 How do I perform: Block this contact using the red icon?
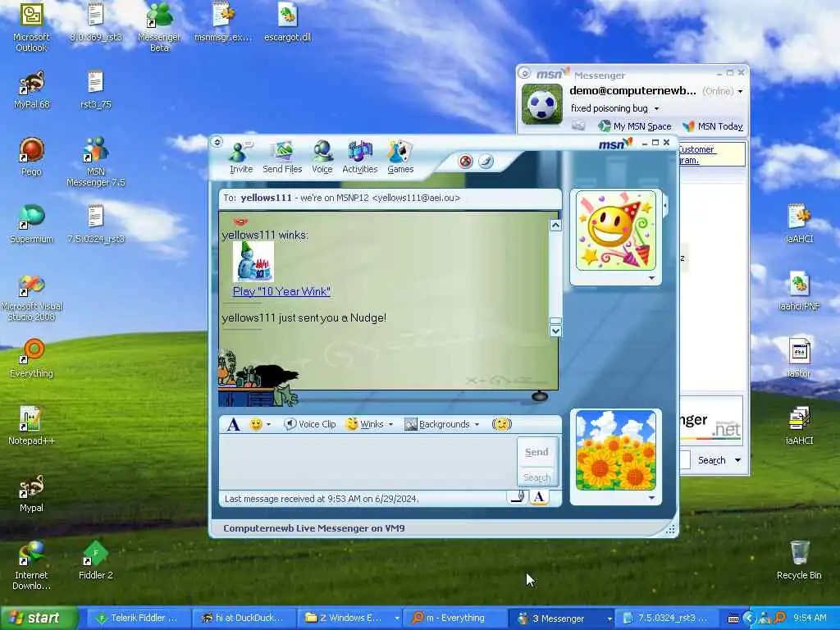coord(466,162)
